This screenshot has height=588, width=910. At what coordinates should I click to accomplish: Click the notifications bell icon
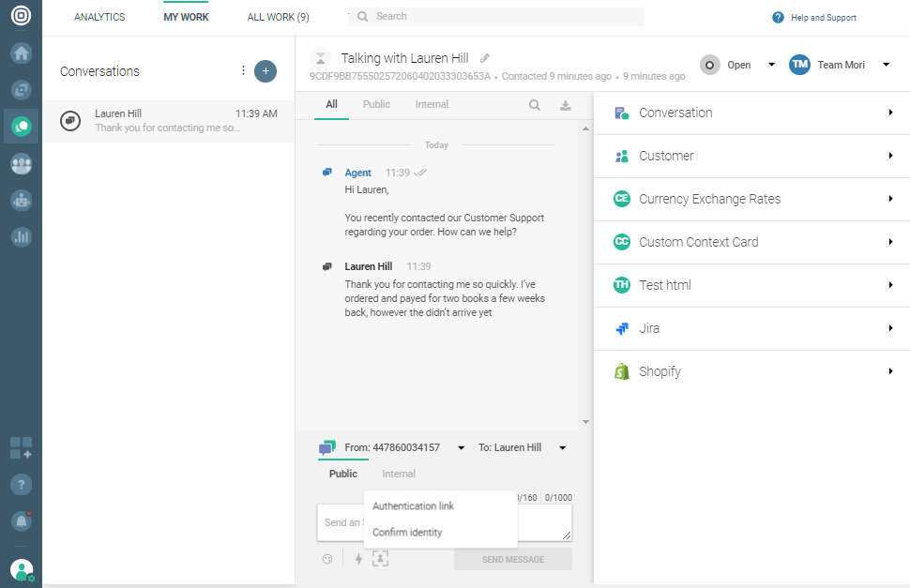(21, 520)
